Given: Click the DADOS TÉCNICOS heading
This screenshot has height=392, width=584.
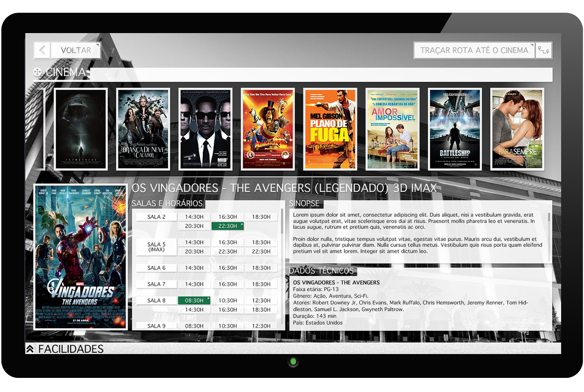Looking at the screenshot, I should 321,271.
